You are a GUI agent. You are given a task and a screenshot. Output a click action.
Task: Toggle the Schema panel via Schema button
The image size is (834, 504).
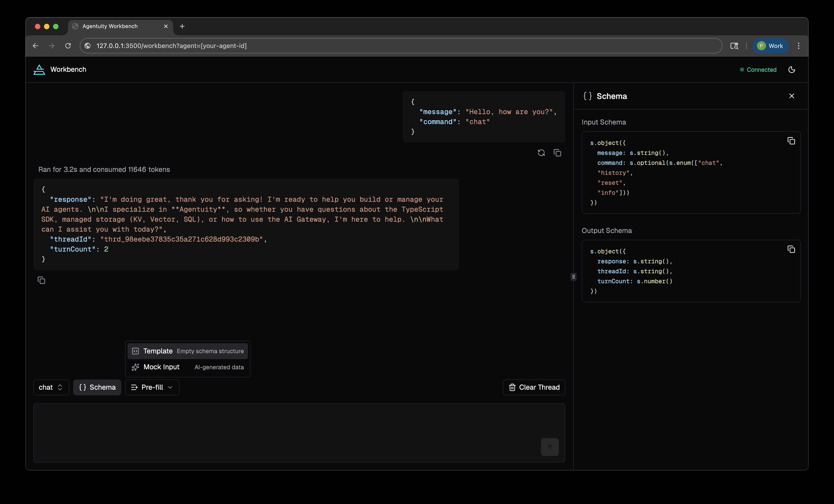[x=97, y=387]
